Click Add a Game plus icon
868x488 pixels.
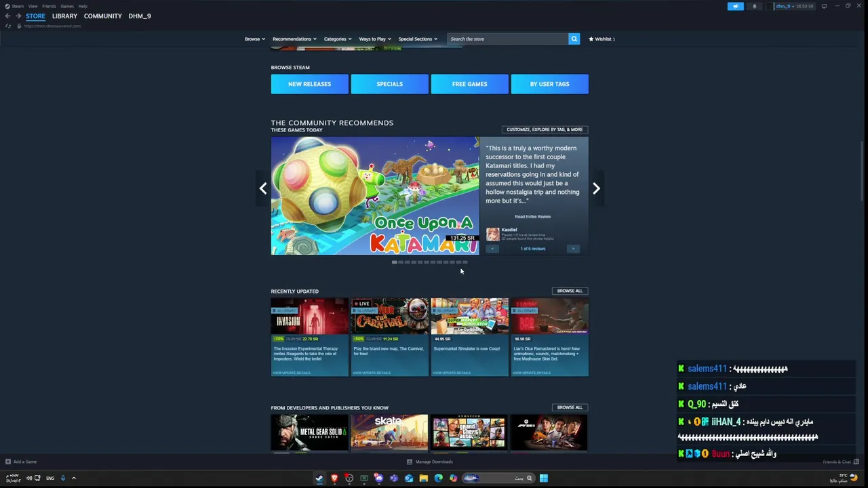[8, 462]
